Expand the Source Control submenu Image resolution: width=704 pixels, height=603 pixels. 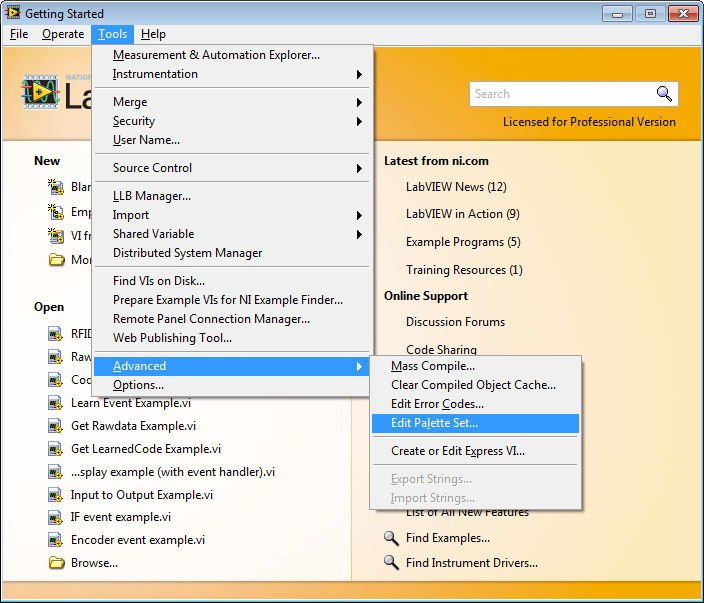click(232, 168)
